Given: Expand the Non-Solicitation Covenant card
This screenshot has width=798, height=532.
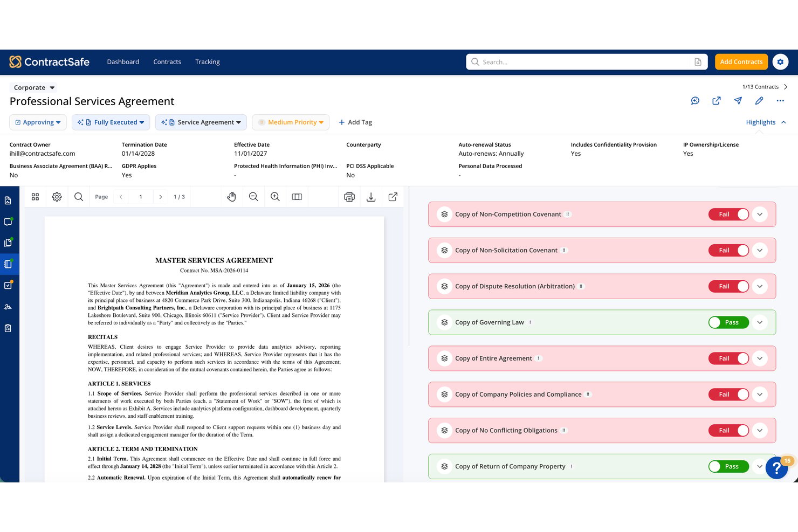Looking at the screenshot, I should pyautogui.click(x=760, y=250).
